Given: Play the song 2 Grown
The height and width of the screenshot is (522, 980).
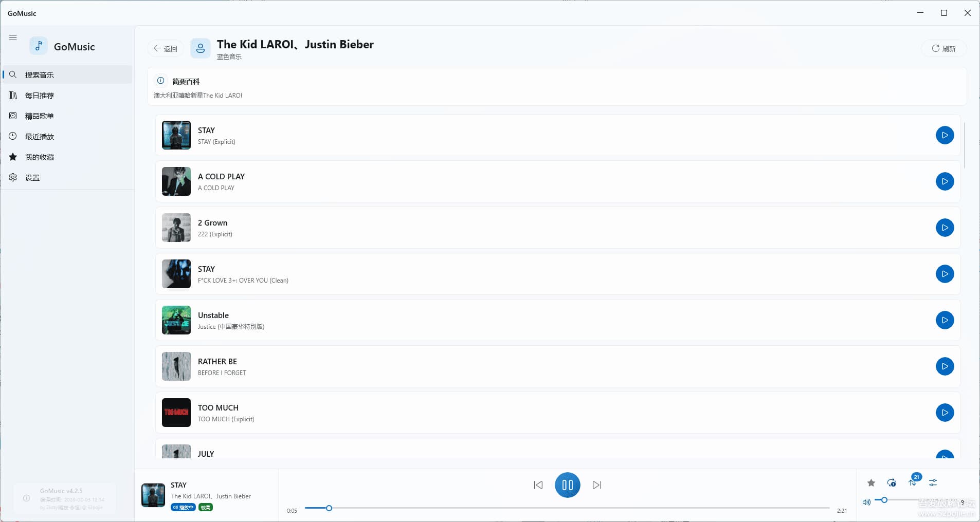Looking at the screenshot, I should point(945,228).
